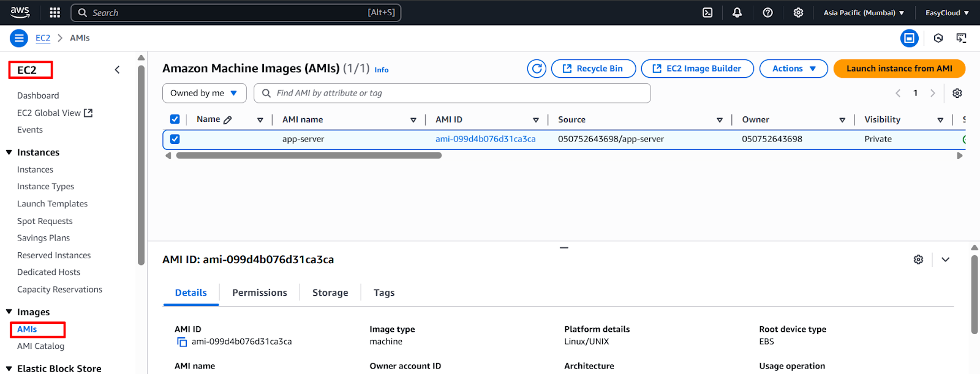Open Instance Types in sidebar
The width and height of the screenshot is (980, 374).
click(45, 187)
